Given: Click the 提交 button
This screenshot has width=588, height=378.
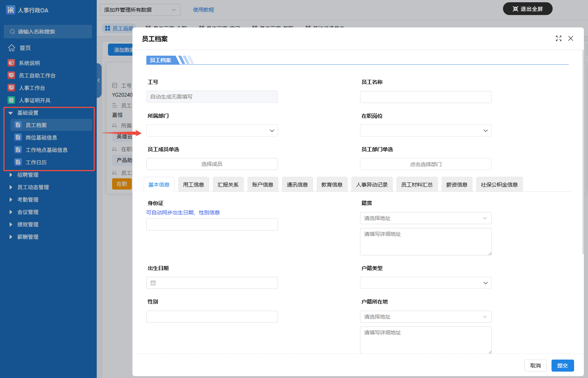Looking at the screenshot, I should 562,366.
